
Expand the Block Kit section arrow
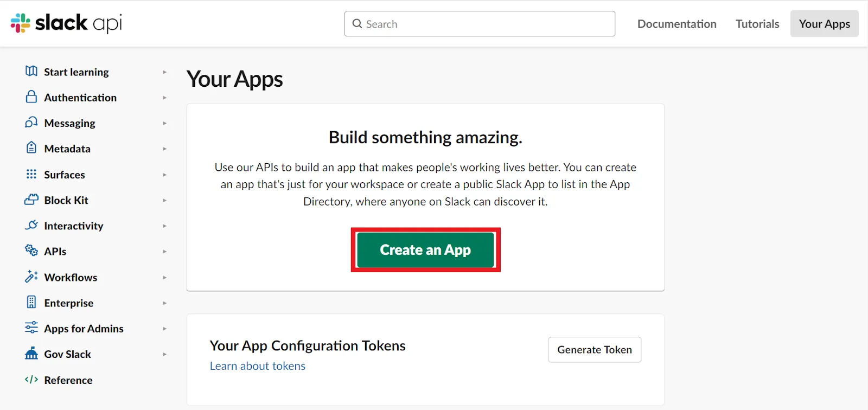pos(164,200)
